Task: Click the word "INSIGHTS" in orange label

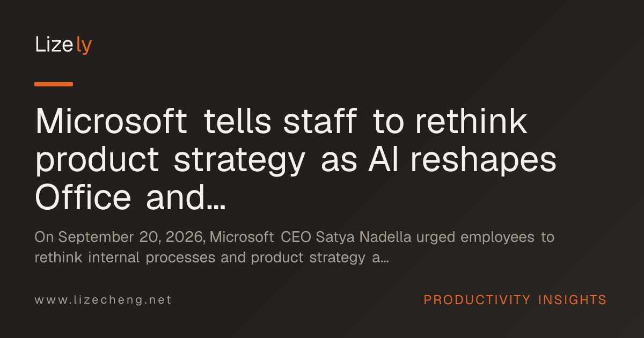Action: click(573, 299)
